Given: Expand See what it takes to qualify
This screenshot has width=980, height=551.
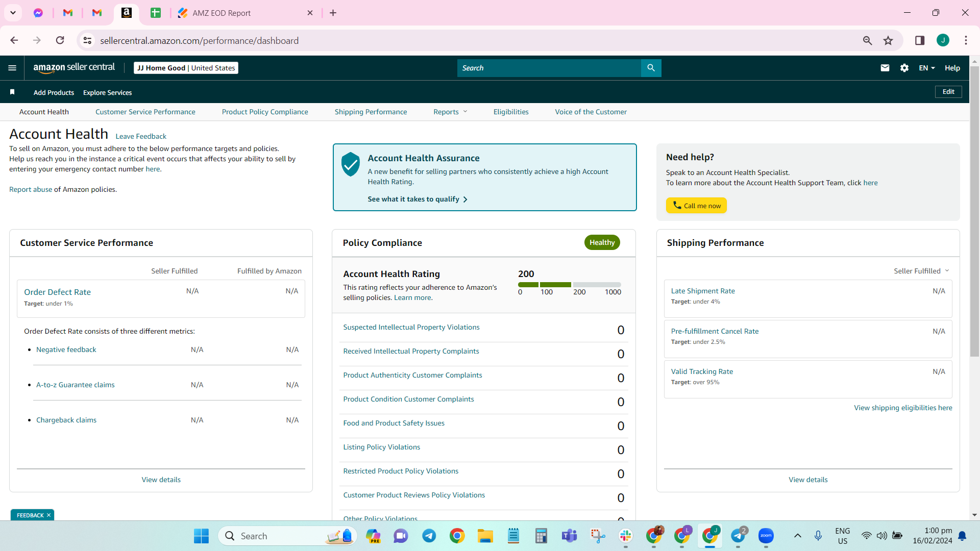Looking at the screenshot, I should pyautogui.click(x=417, y=199).
